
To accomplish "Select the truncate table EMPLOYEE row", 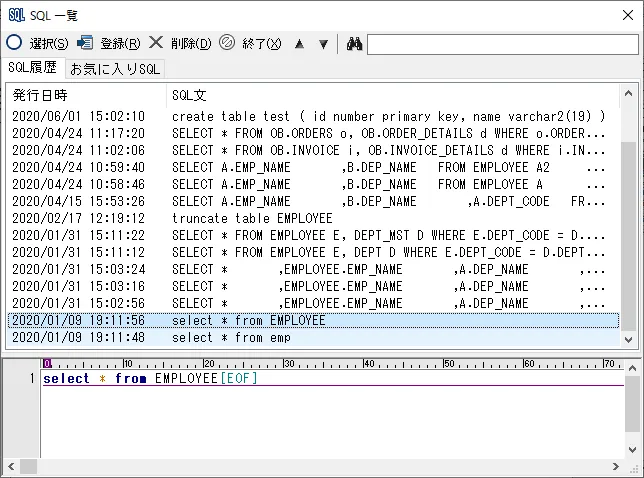I will pyautogui.click(x=313, y=218).
